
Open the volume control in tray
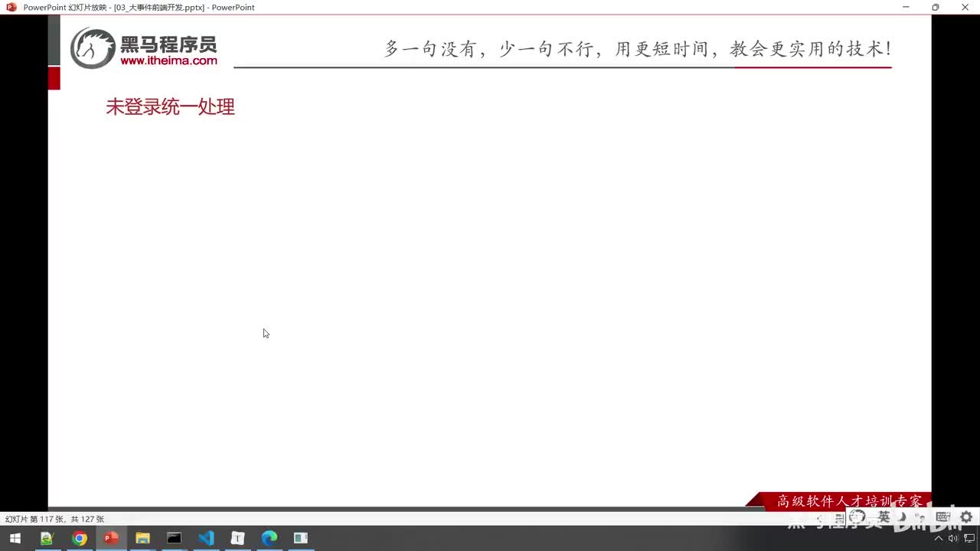click(x=953, y=539)
